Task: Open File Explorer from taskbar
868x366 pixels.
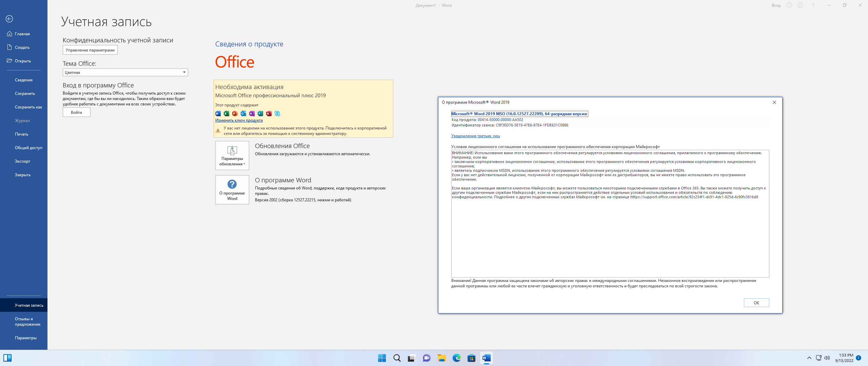Action: click(x=442, y=358)
